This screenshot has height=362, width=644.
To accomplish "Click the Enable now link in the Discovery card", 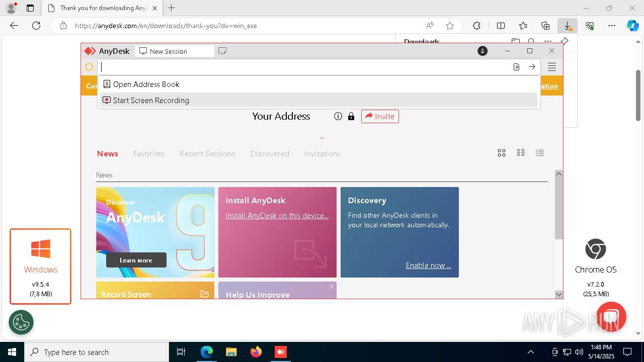I will tap(428, 265).
